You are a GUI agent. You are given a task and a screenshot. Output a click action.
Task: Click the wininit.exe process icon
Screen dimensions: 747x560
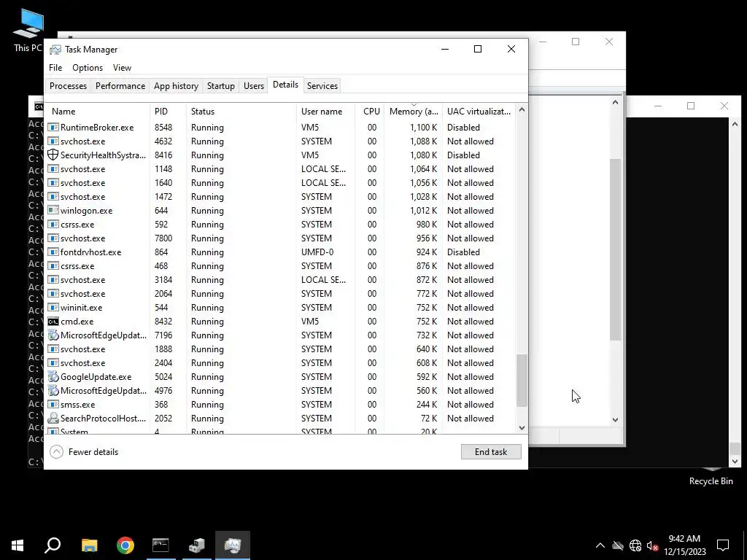pos(53,308)
